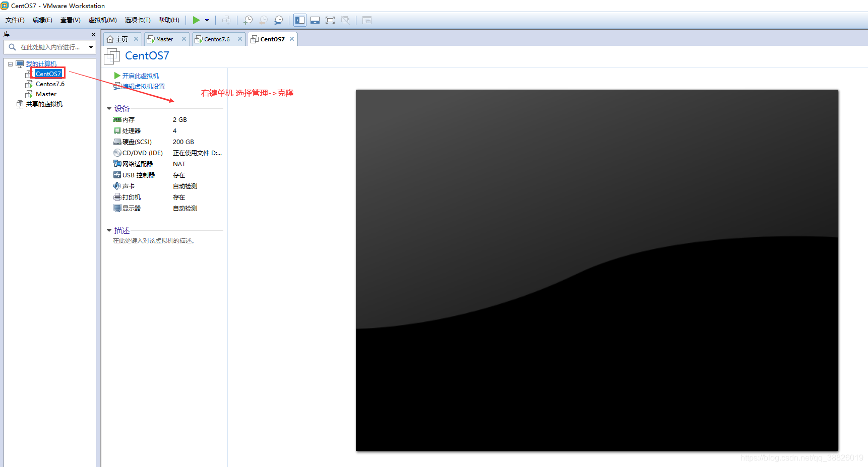This screenshot has width=868, height=467.
Task: Select CentOS7 in the library tree
Action: [x=48, y=74]
